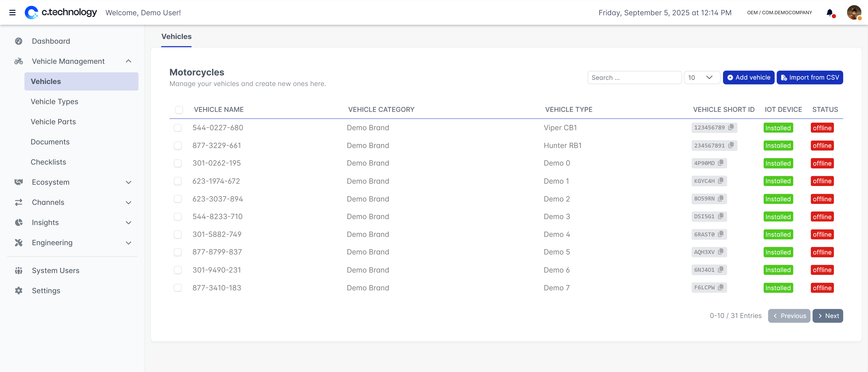Image resolution: width=868 pixels, height=372 pixels.
Task: Tick the checkbox for vehicle 301-5882-749
Action: tap(177, 234)
